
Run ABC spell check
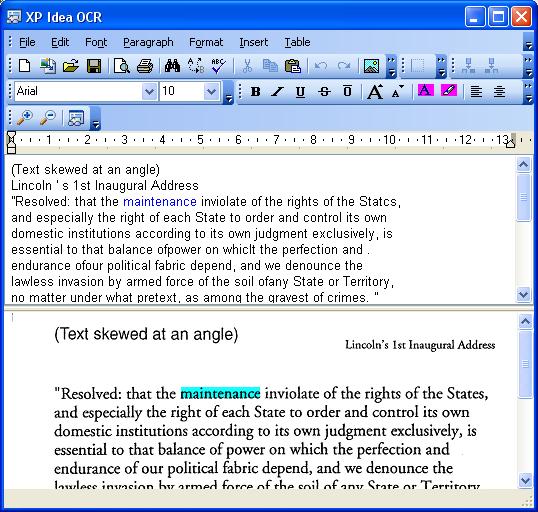click(218, 65)
